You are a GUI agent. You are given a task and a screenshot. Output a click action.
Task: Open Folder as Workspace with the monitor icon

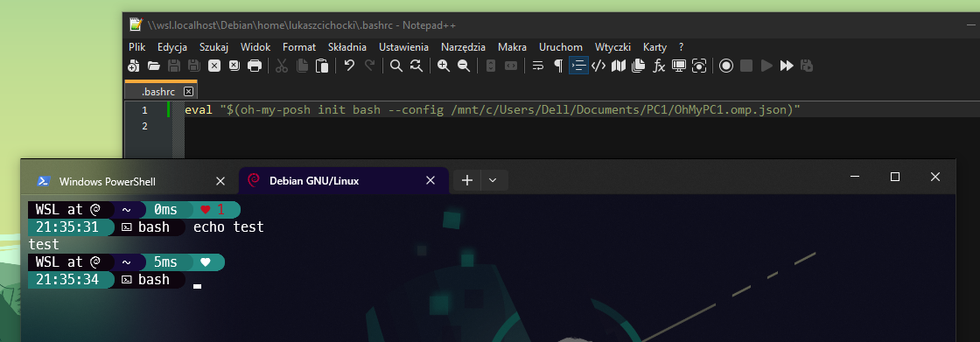coord(679,66)
